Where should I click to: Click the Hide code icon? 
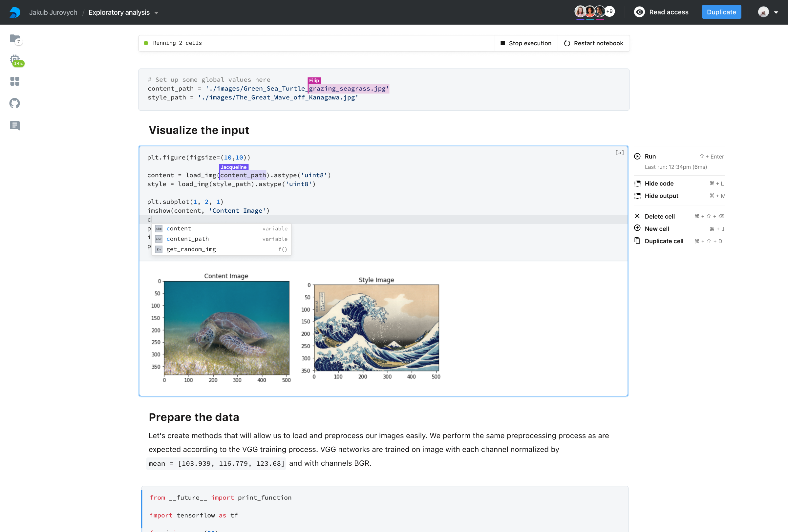click(x=637, y=183)
